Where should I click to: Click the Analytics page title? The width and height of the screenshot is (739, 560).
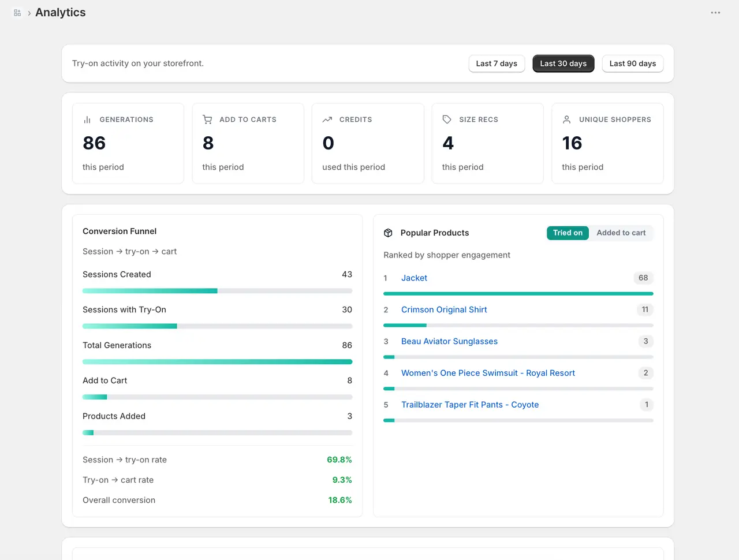point(61,13)
